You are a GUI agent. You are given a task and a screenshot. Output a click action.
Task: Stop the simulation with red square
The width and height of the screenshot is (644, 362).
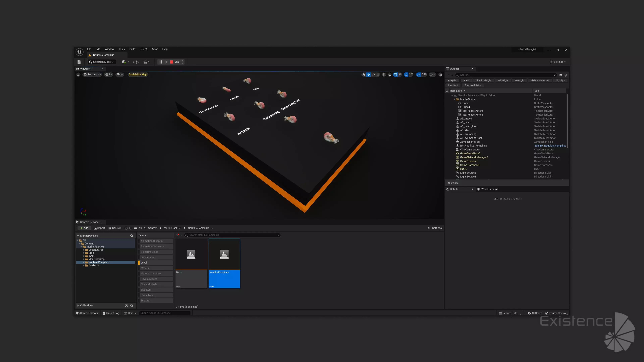[172, 62]
